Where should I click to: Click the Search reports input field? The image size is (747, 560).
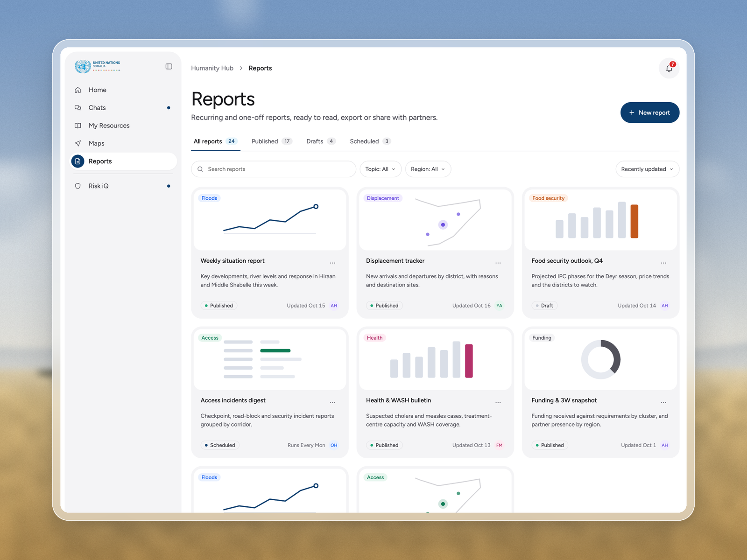[273, 169]
